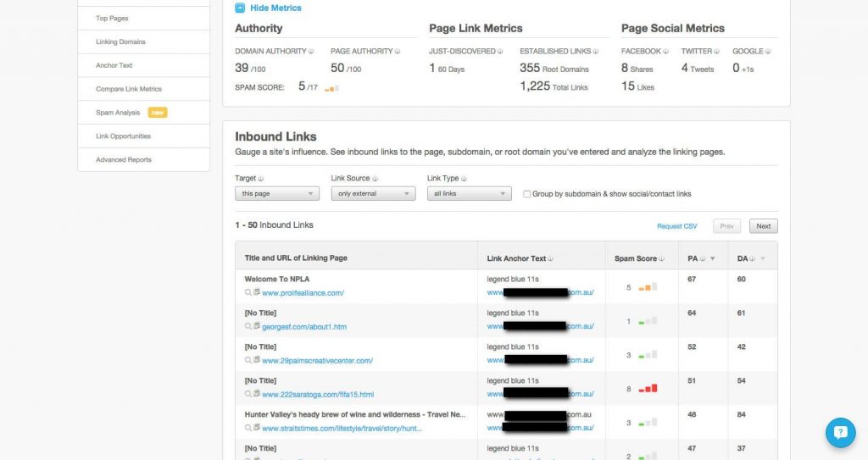Sort by DA column arrow
Image resolution: width=868 pixels, height=460 pixels.
(x=763, y=258)
